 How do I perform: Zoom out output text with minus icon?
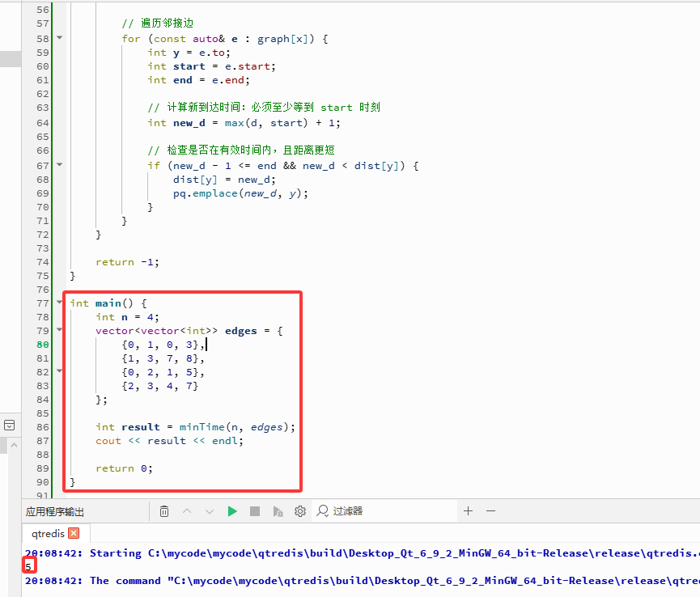click(490, 511)
